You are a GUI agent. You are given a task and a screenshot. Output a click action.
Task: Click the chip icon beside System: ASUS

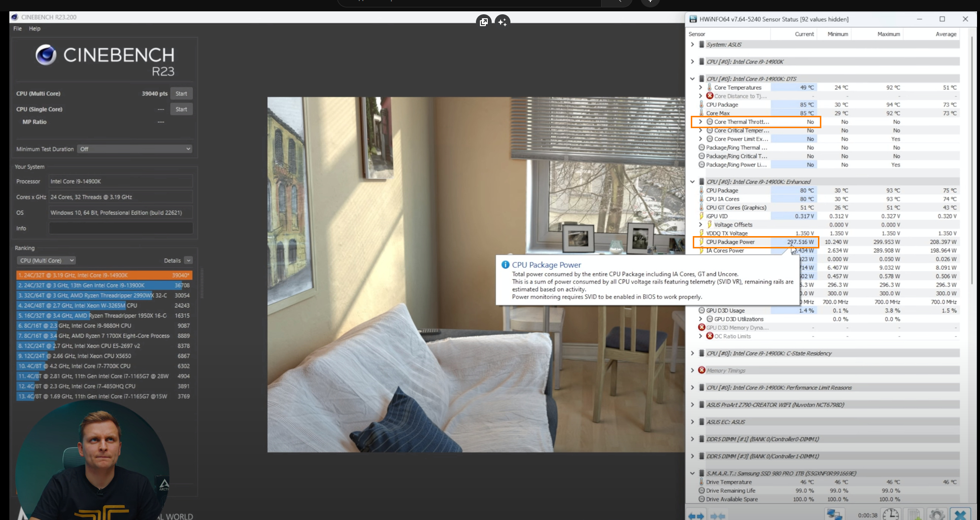tap(702, 44)
